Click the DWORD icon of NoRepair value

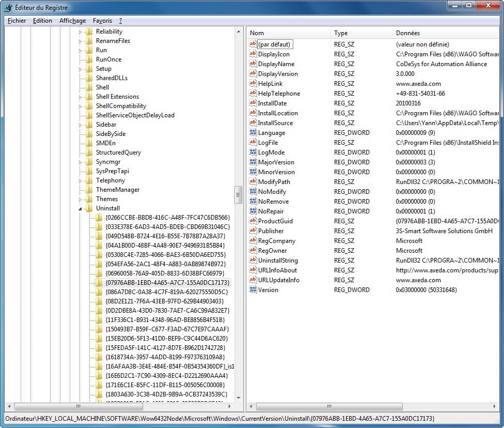tap(253, 211)
